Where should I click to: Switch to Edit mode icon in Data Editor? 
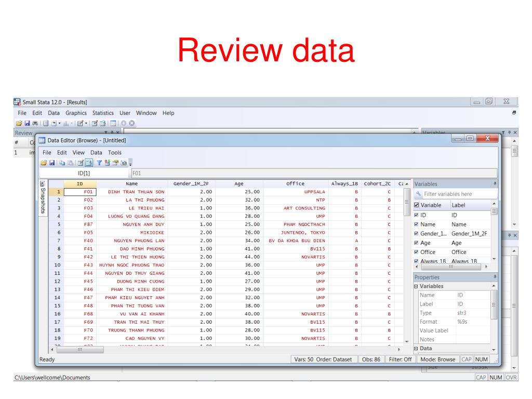(x=81, y=163)
